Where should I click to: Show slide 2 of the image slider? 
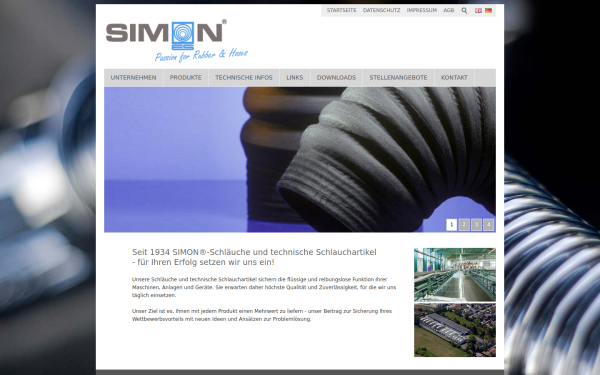(464, 225)
